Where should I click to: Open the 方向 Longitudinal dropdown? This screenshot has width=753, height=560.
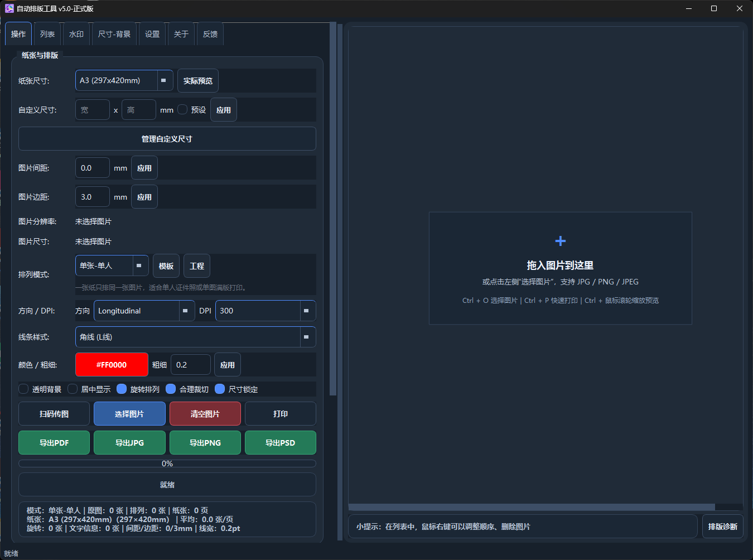144,311
